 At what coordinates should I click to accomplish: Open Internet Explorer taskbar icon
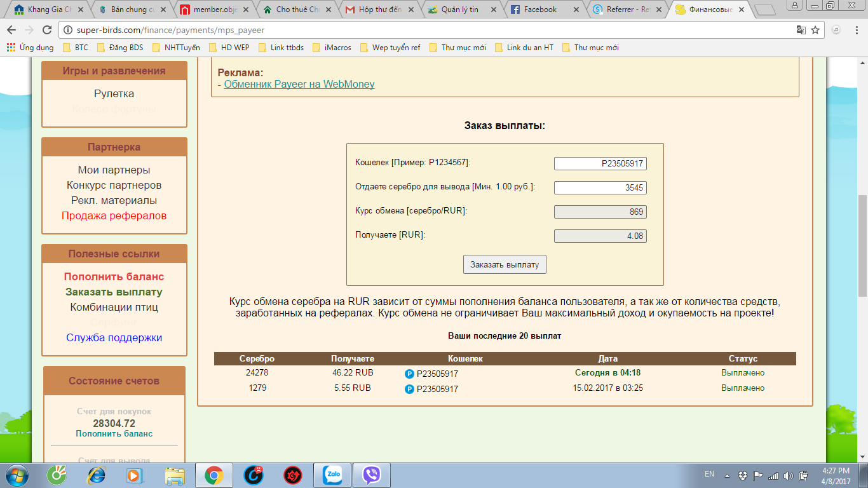click(97, 475)
